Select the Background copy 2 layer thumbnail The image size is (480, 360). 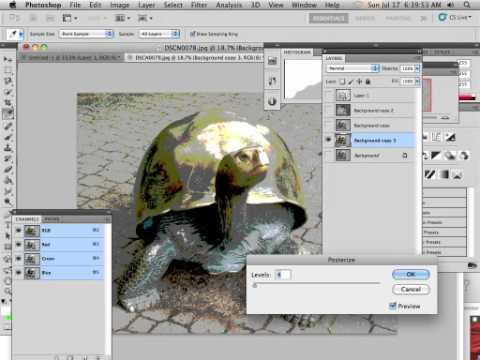point(343,110)
